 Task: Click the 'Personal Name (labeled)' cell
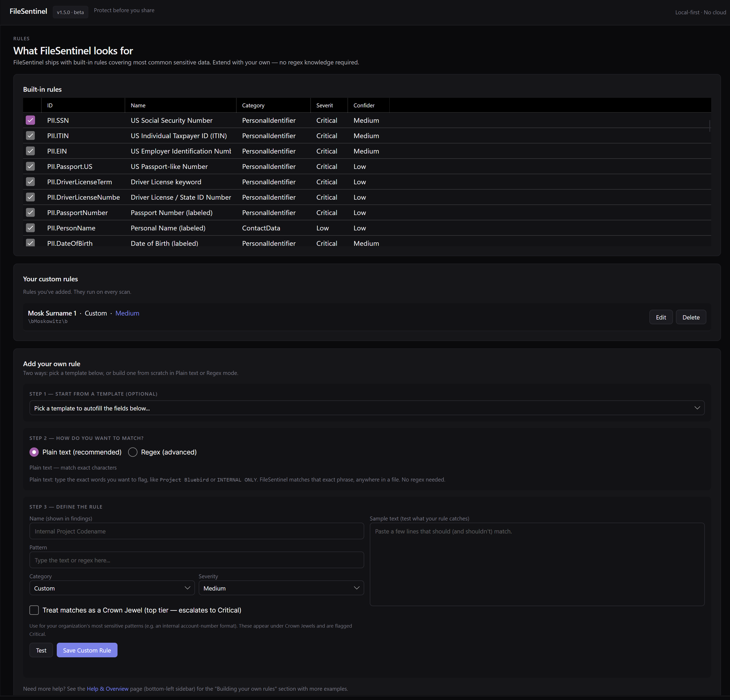168,228
